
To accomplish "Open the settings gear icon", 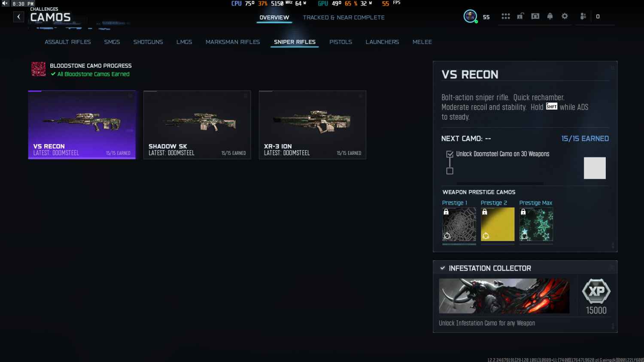I will click(x=565, y=16).
